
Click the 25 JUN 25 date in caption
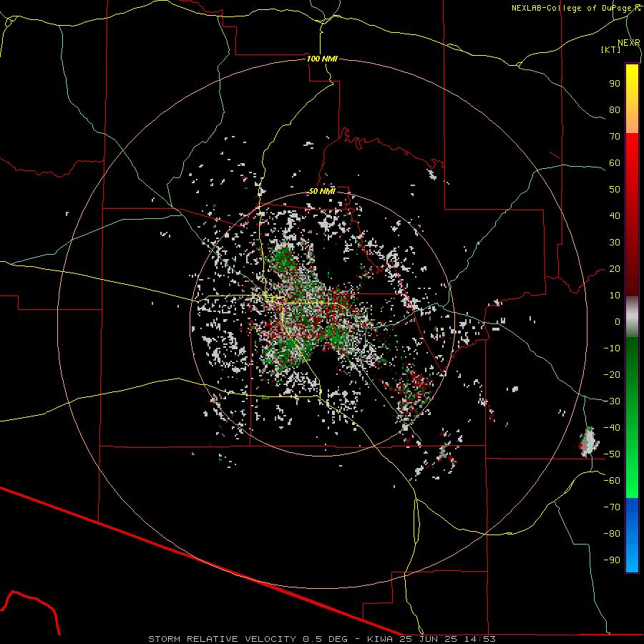429,639
